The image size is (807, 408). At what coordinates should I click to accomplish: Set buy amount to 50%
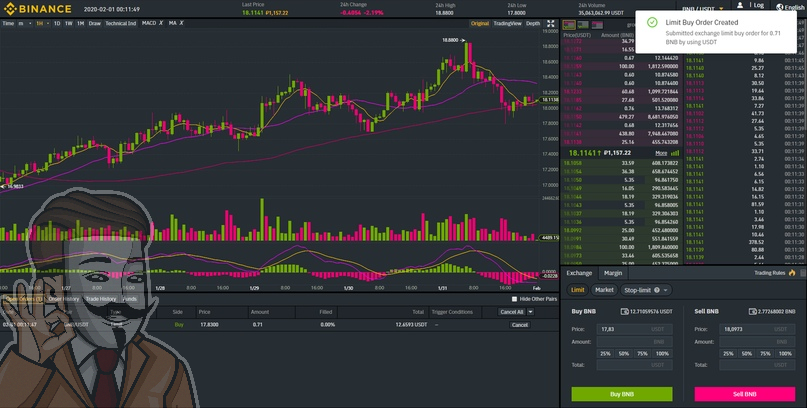624,353
